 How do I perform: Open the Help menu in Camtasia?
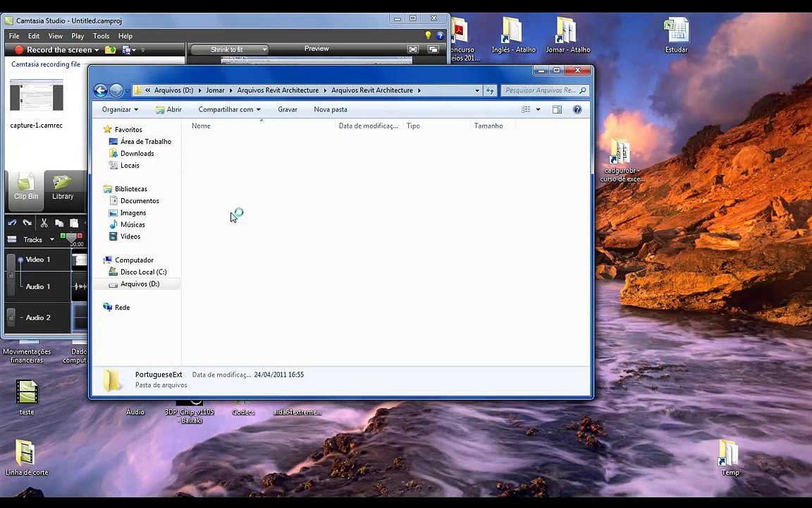pyautogui.click(x=125, y=36)
